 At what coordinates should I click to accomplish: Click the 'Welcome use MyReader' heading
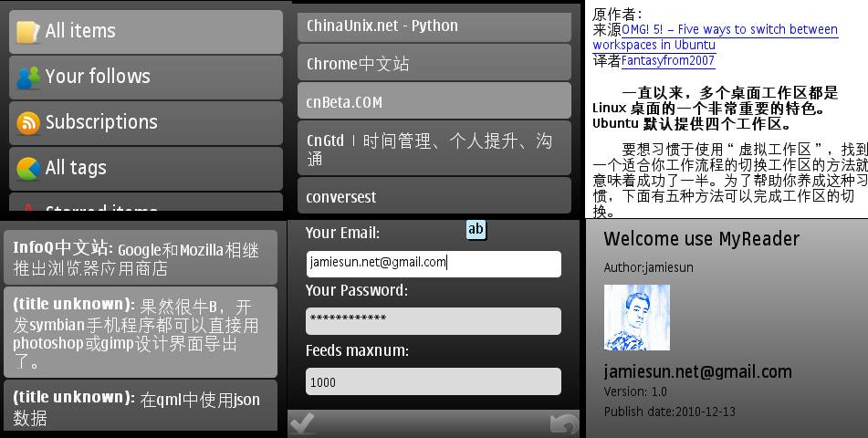pos(701,239)
